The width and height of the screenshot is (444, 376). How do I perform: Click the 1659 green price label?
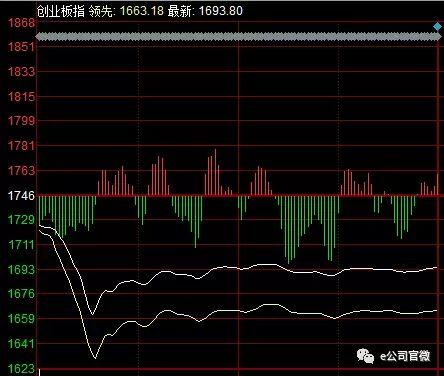pos(21,319)
